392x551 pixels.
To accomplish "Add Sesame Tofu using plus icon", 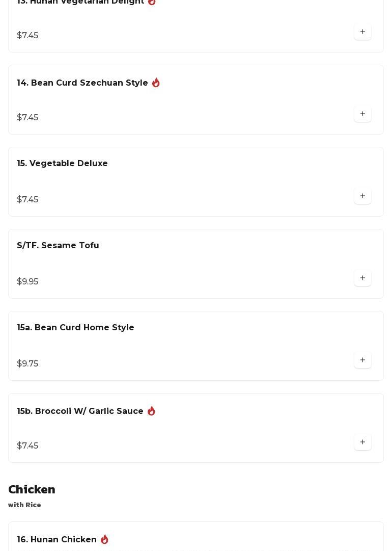I will tap(362, 278).
